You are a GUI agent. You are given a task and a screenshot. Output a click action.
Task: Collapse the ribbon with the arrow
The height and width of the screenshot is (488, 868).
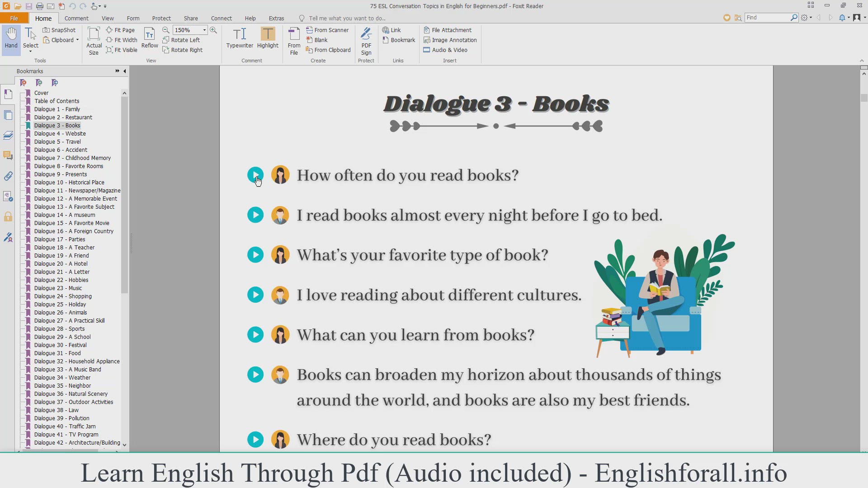pyautogui.click(x=861, y=61)
